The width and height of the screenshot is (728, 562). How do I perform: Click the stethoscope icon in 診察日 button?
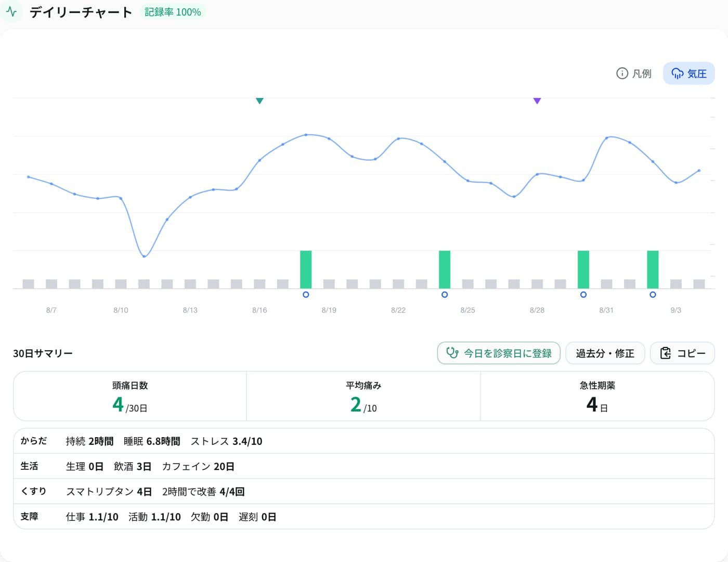coord(452,353)
